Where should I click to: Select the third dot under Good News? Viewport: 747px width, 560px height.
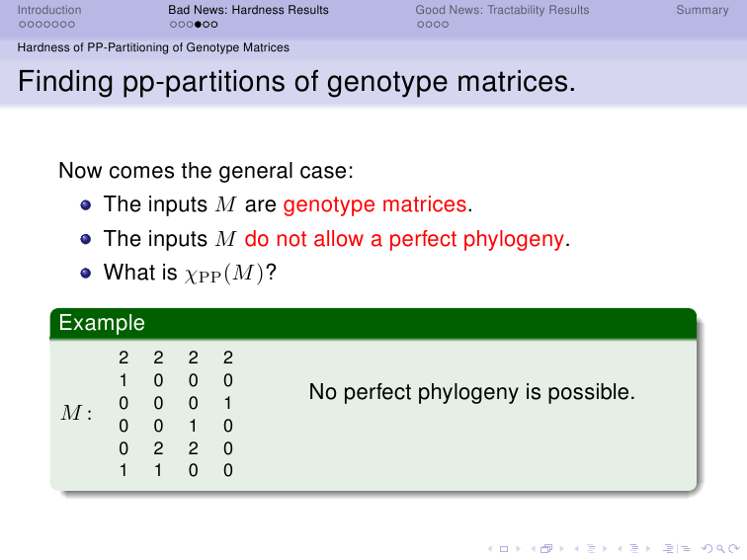tap(437, 25)
